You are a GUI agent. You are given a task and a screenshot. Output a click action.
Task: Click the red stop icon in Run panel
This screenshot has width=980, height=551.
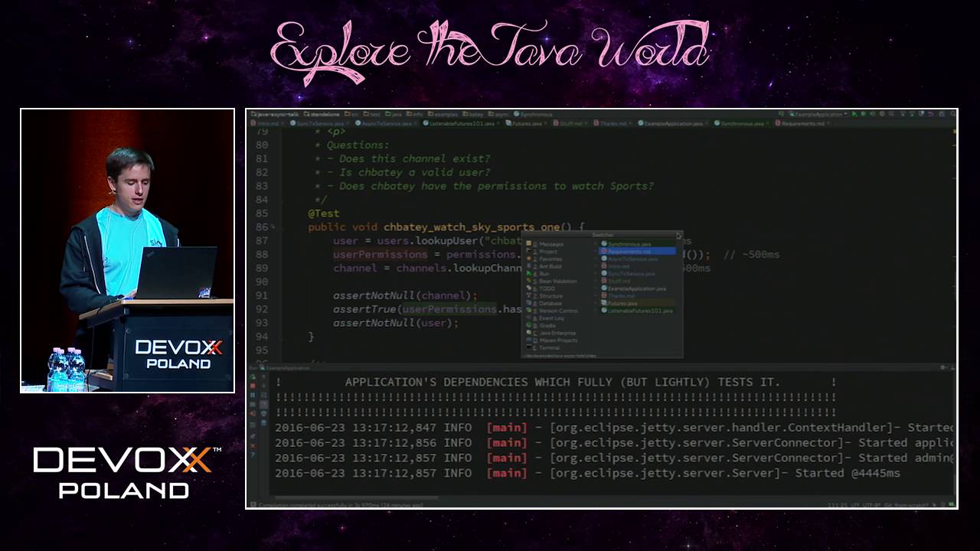[253, 386]
